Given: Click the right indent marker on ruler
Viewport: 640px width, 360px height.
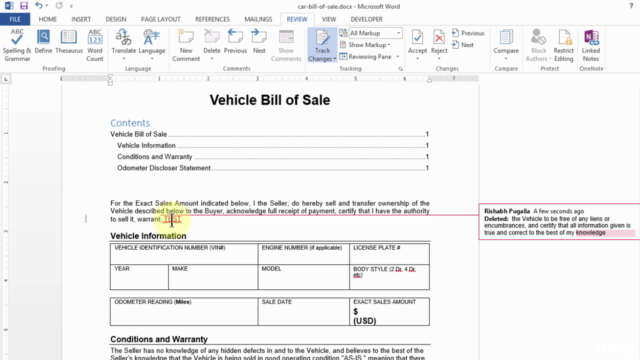Looking at the screenshot, I should [x=429, y=80].
